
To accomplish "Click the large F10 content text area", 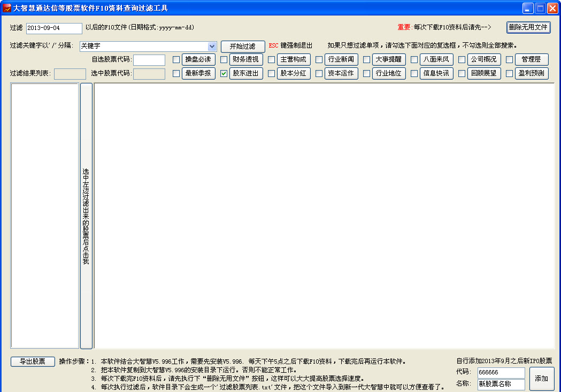I will click(x=324, y=216).
